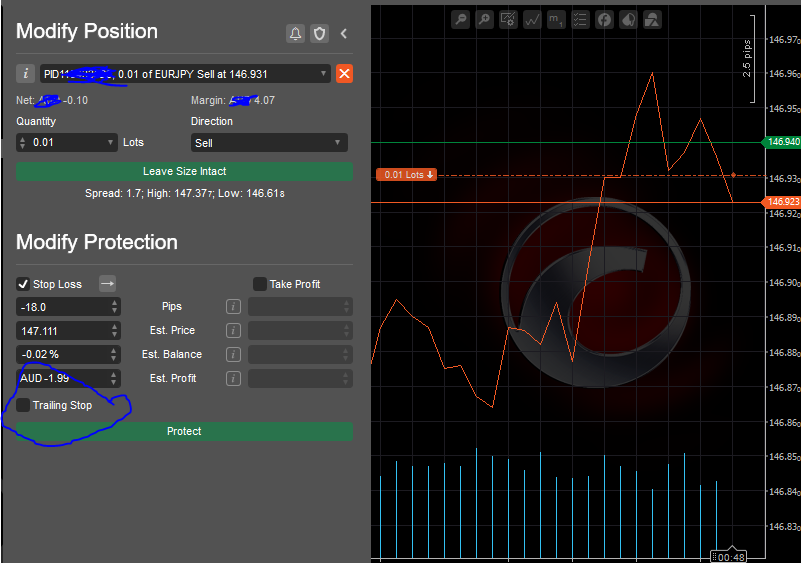Screen dimensions: 801x563
Task: Click the Stop Loss pips field showing -18.0
Action: click(x=68, y=307)
